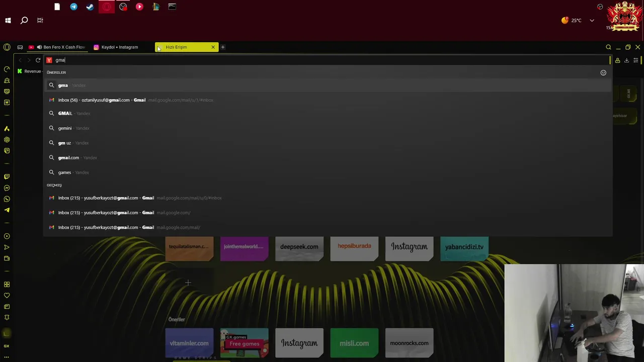Open Windows Start button
The width and height of the screenshot is (644, 362).
coord(8,21)
